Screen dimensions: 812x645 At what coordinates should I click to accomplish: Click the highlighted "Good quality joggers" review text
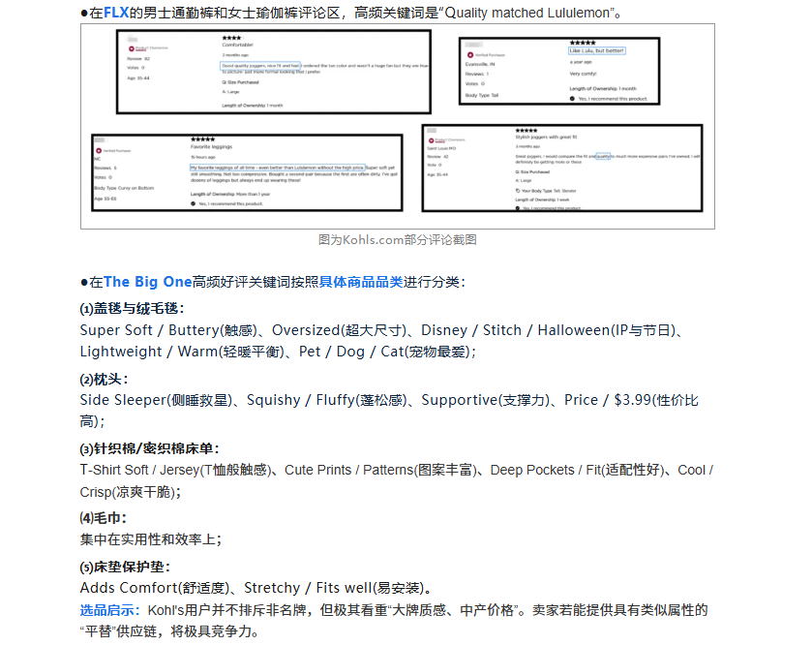coord(261,65)
